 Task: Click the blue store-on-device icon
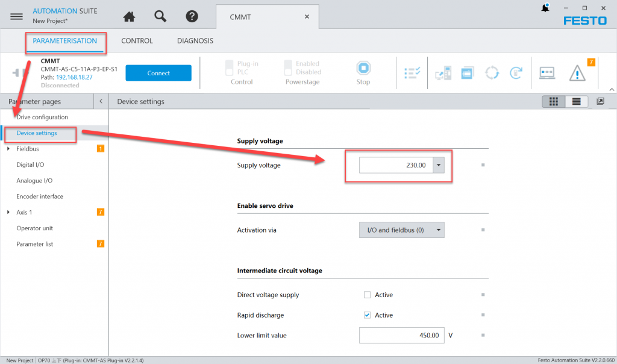(x=467, y=73)
